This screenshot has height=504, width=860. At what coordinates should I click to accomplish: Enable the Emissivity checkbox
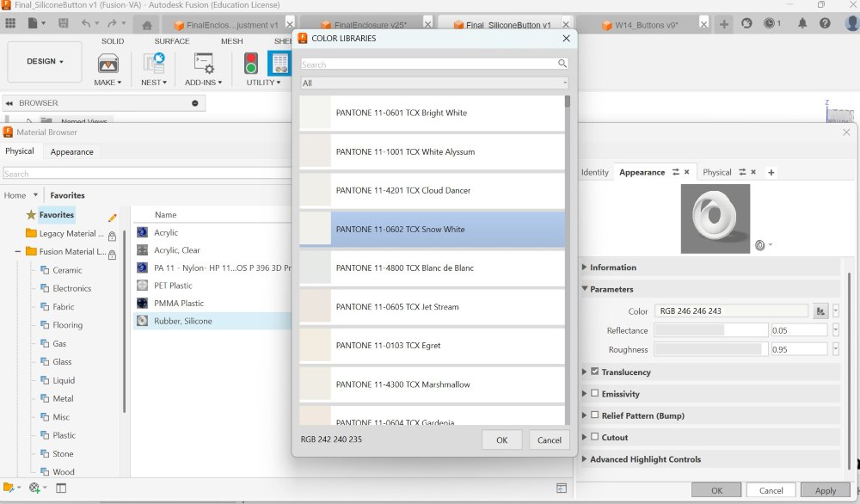[x=594, y=393]
